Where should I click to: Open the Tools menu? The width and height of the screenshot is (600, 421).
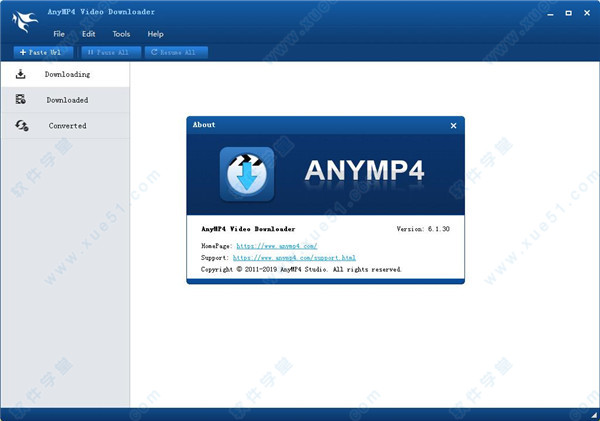(121, 34)
